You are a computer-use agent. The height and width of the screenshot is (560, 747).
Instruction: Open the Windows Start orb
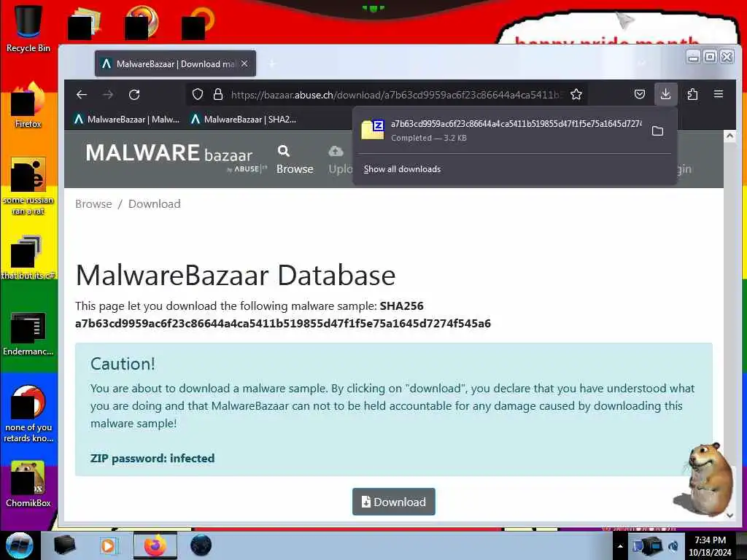[20, 545]
